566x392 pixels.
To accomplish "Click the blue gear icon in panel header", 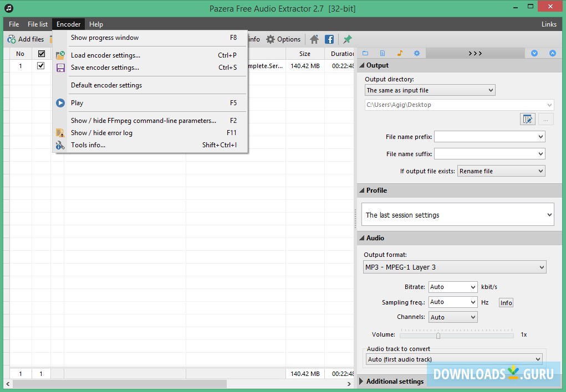I will pos(417,53).
